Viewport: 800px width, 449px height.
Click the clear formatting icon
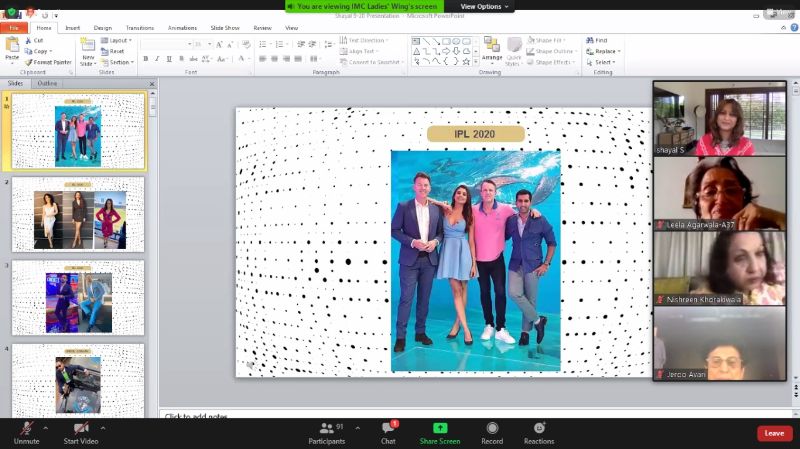click(x=246, y=44)
